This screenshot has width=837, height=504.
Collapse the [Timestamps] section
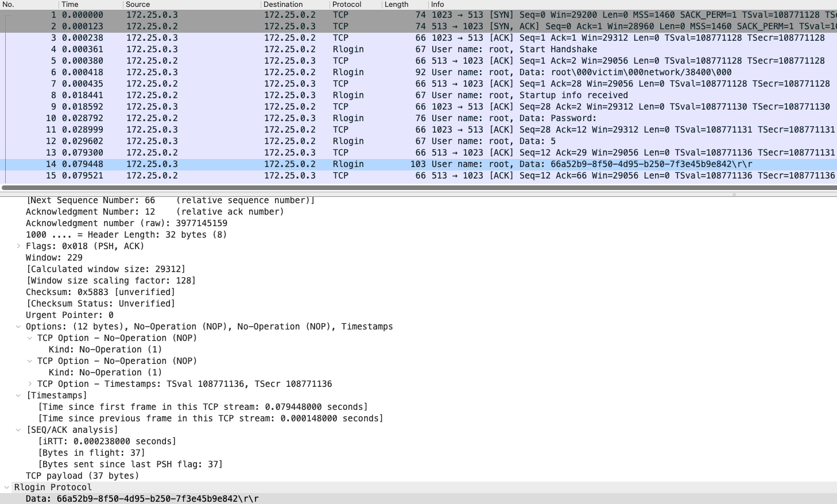18,396
